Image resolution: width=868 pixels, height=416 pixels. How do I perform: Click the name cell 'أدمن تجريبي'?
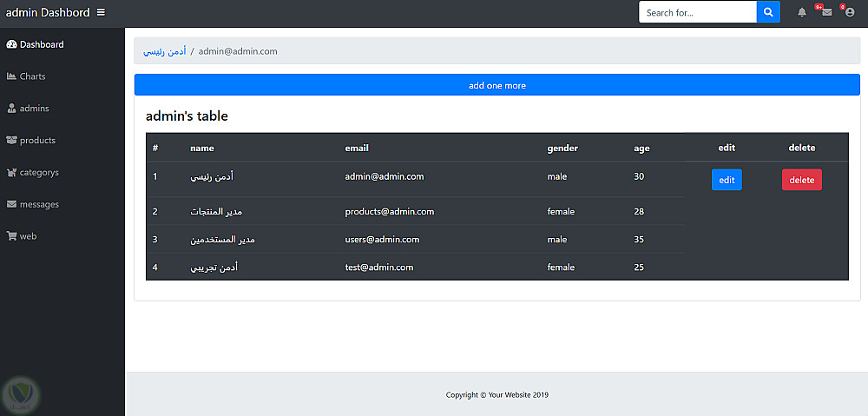(x=214, y=267)
